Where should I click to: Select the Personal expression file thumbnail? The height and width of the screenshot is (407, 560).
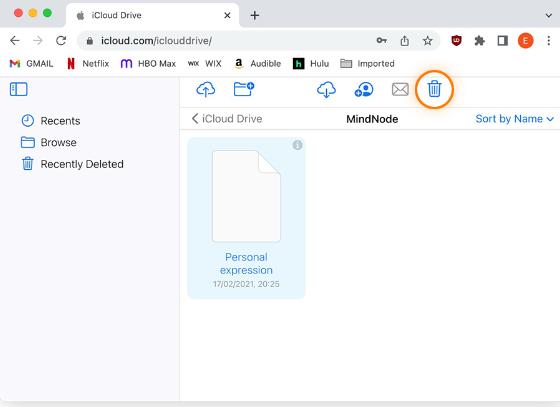click(x=246, y=196)
